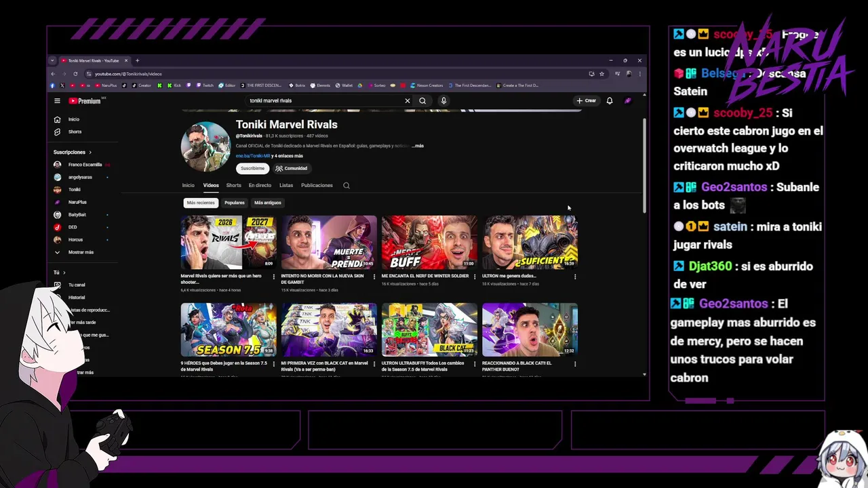
Task: Open the SEASON 7.5 video thumbnail
Action: tap(229, 329)
